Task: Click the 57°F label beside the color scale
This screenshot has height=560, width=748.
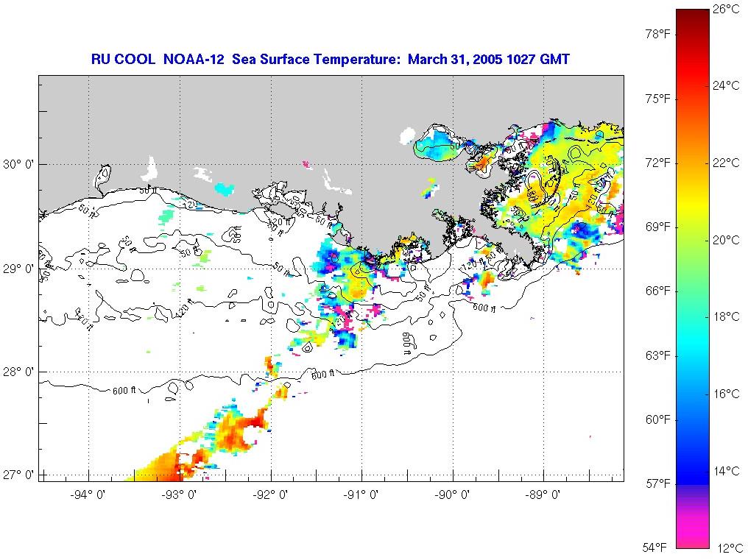Action: tap(658, 484)
